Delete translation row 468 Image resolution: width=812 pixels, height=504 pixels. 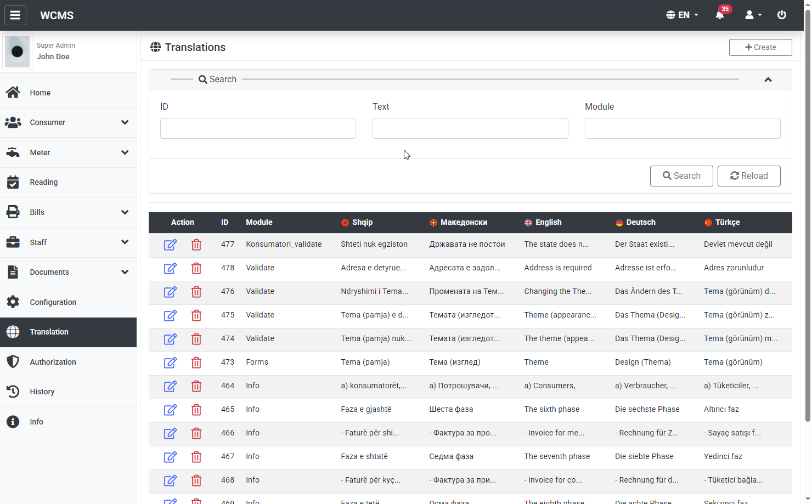196,480
